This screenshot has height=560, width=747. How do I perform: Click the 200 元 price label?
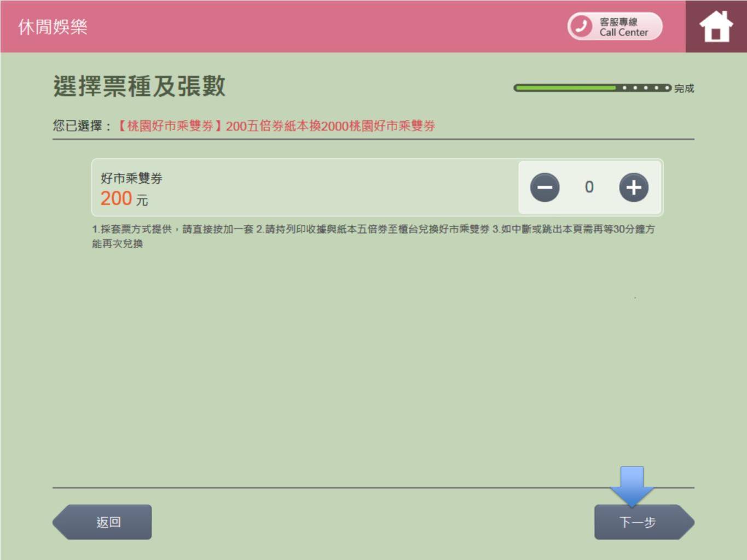pyautogui.click(x=124, y=199)
